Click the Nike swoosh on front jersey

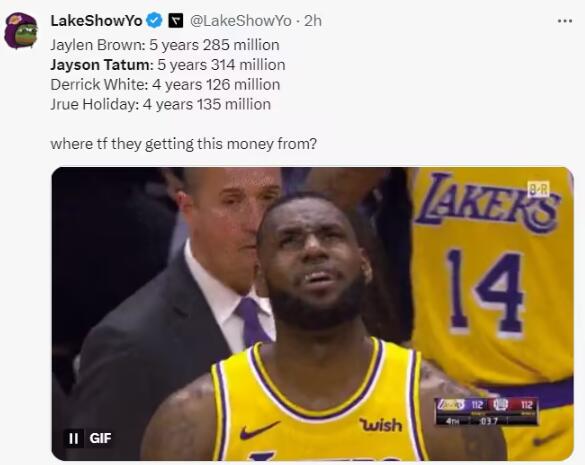(x=259, y=430)
